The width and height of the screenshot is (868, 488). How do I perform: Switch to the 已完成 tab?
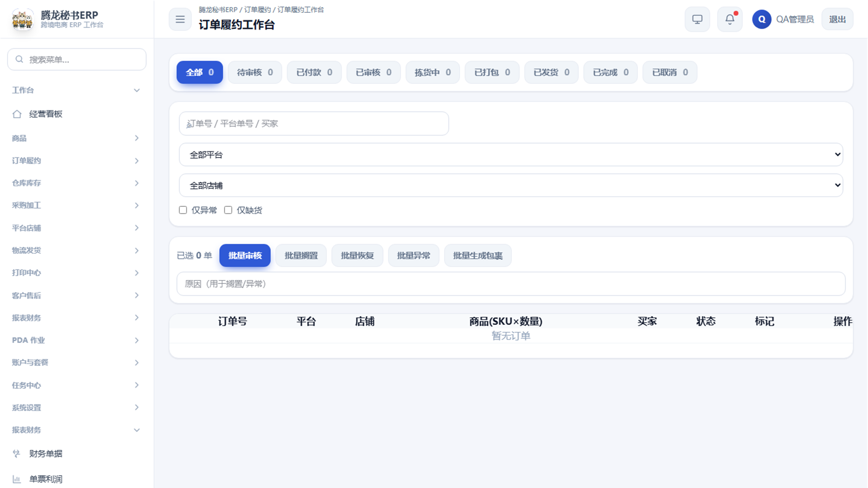point(611,72)
